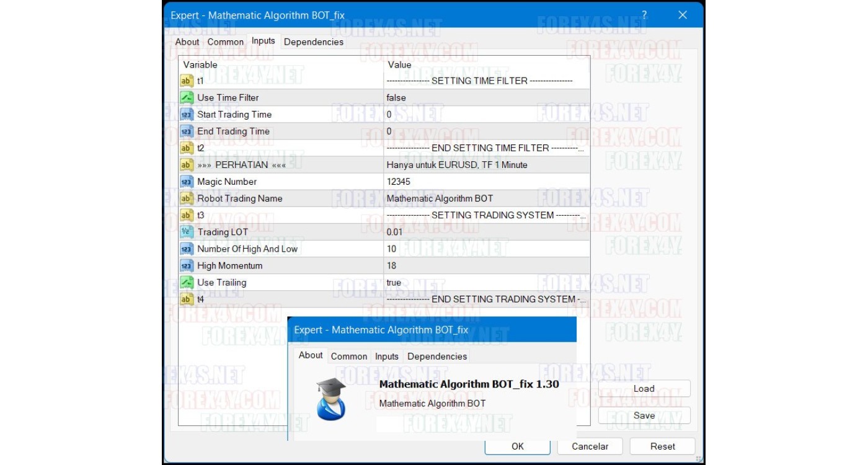Select the Number Of High And Low value 10
The width and height of the screenshot is (868, 465).
click(x=391, y=249)
